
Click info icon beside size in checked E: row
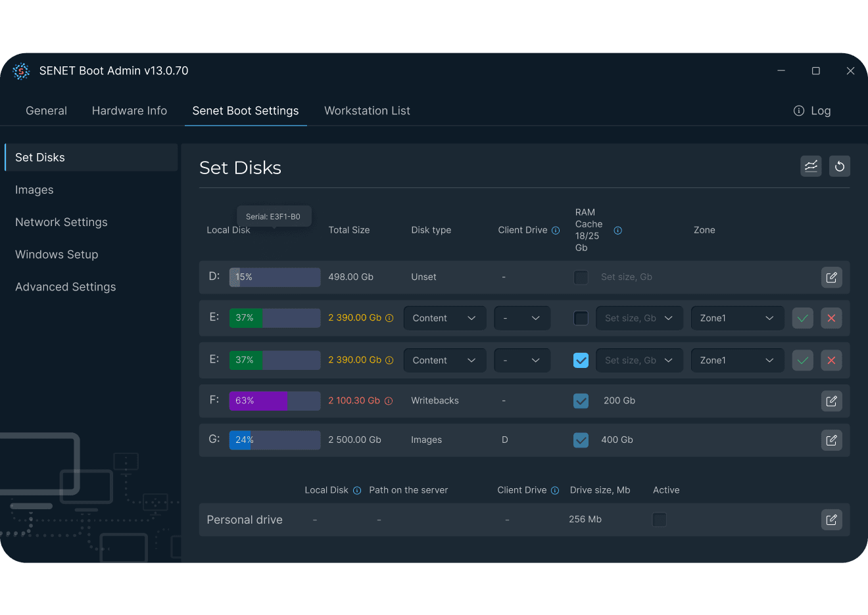click(389, 360)
